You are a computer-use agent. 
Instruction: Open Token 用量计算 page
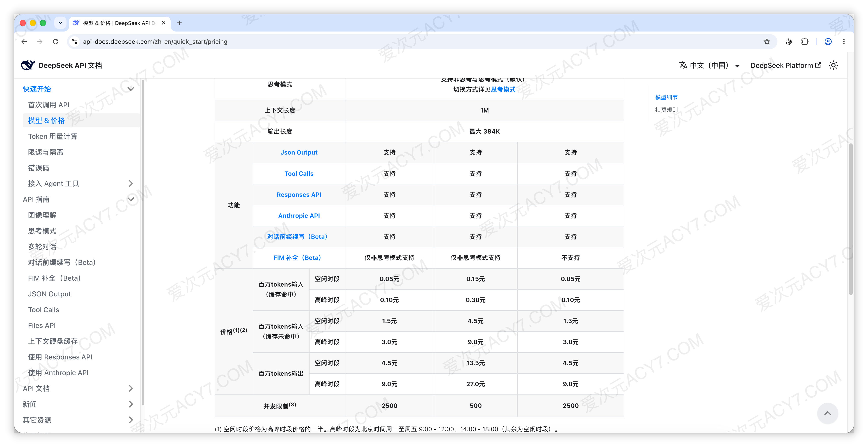point(52,136)
